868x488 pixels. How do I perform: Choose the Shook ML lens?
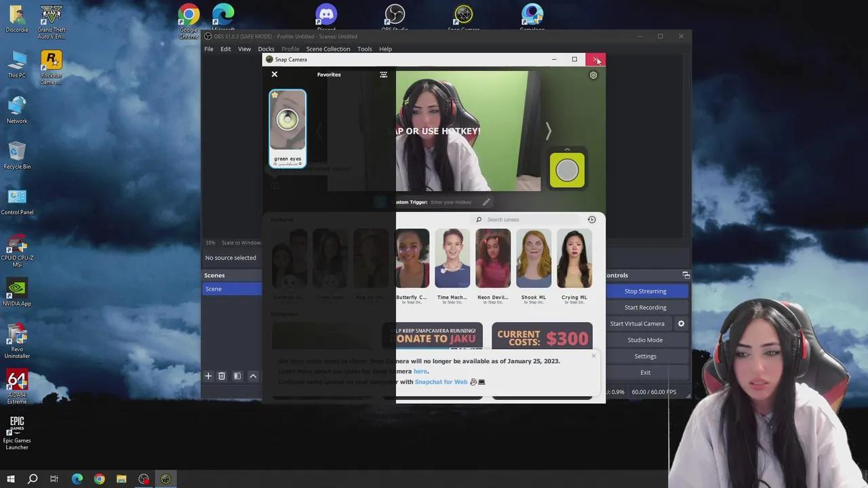point(534,266)
